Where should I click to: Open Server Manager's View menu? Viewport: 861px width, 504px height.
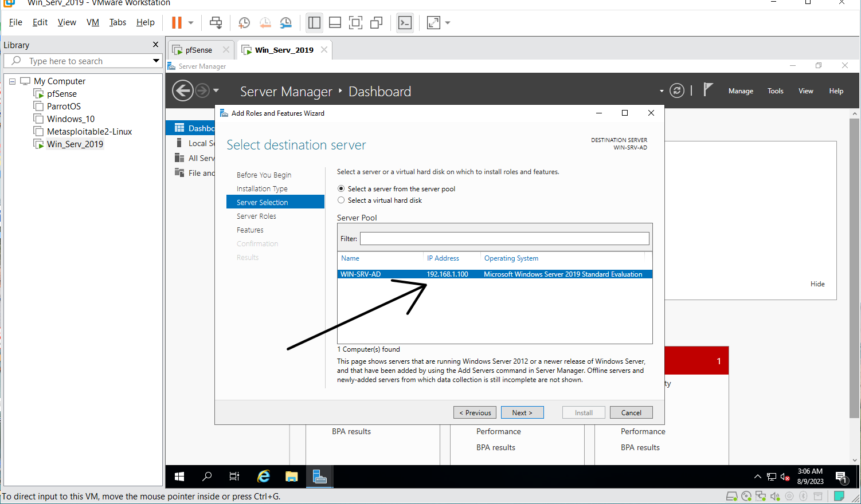[x=806, y=91]
